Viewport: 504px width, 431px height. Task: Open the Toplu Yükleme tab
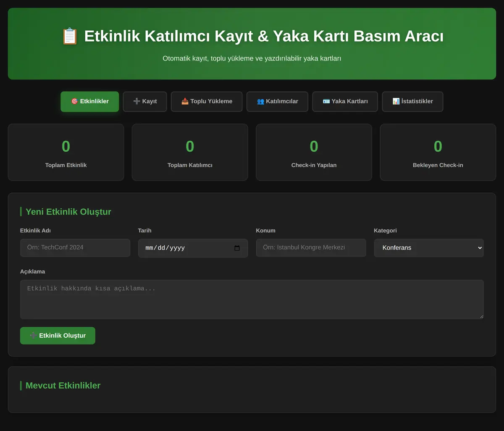click(207, 102)
